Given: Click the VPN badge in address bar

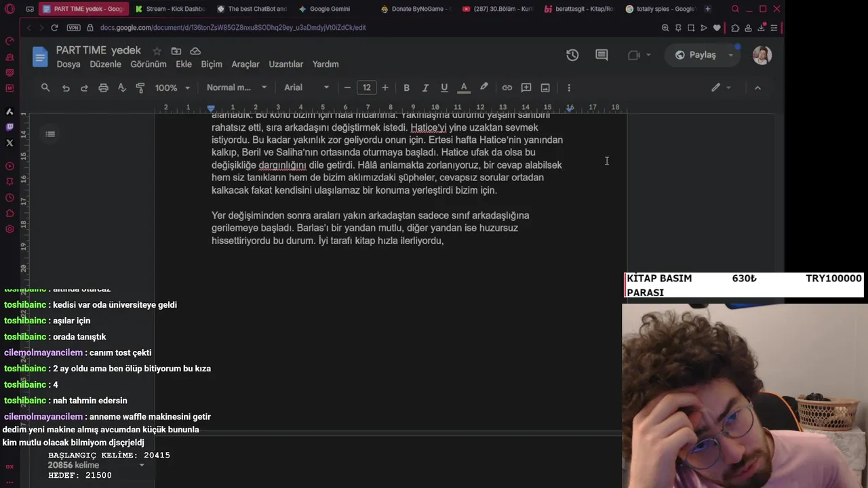Looking at the screenshot, I should click(73, 28).
